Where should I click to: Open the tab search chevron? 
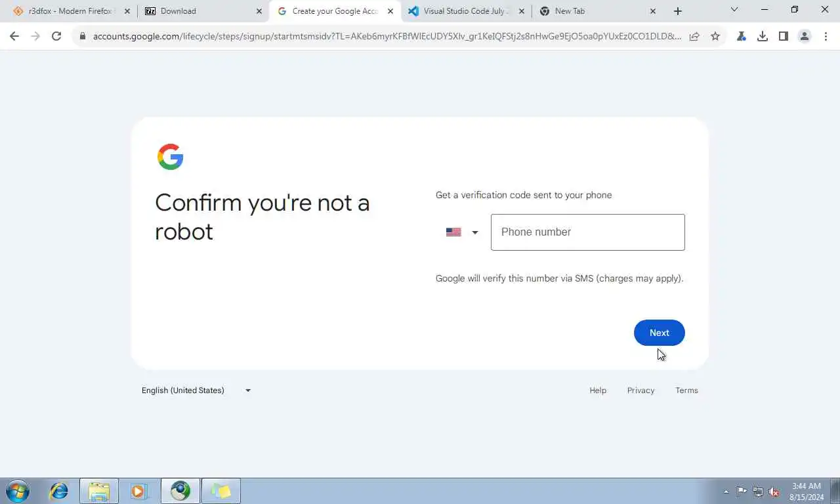tap(734, 10)
